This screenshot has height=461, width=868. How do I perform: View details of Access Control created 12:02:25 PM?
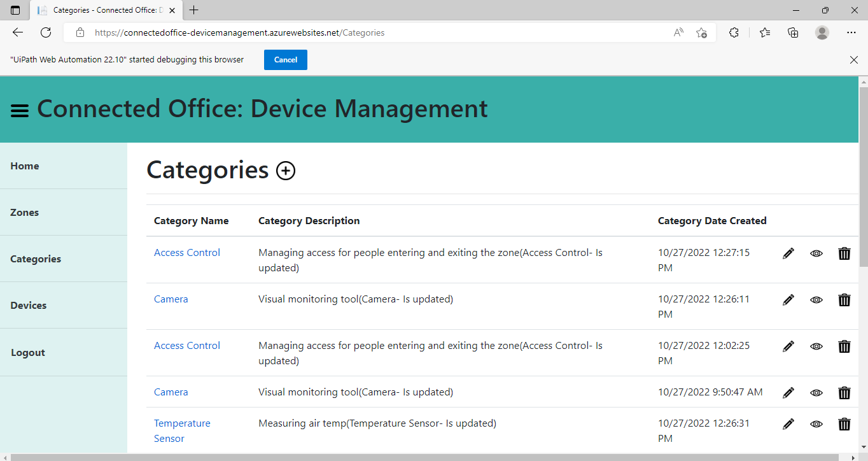click(x=816, y=346)
